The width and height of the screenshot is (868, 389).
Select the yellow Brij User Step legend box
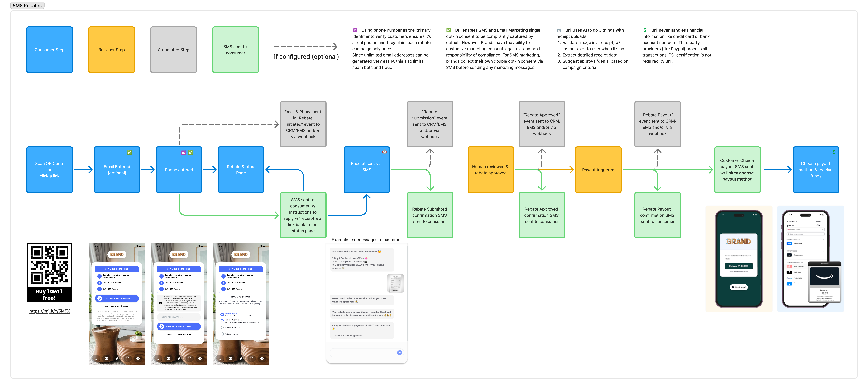tap(111, 50)
